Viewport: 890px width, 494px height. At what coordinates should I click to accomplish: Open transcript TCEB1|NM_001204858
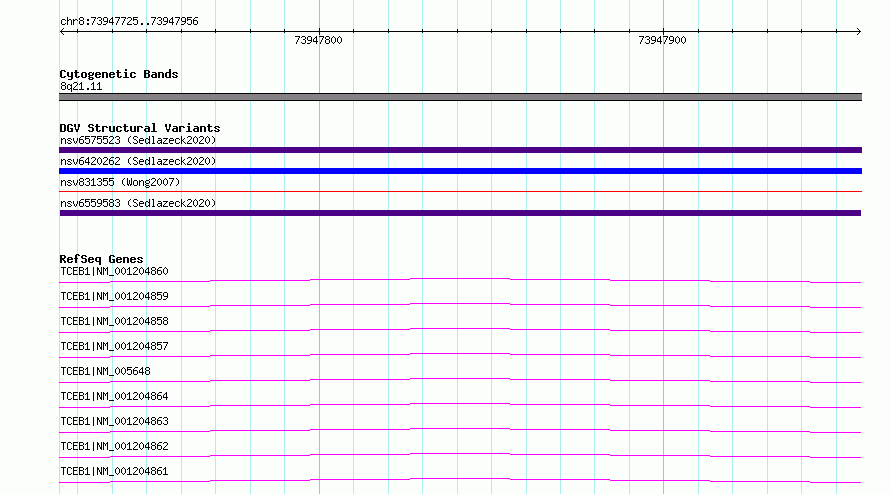[x=114, y=321]
